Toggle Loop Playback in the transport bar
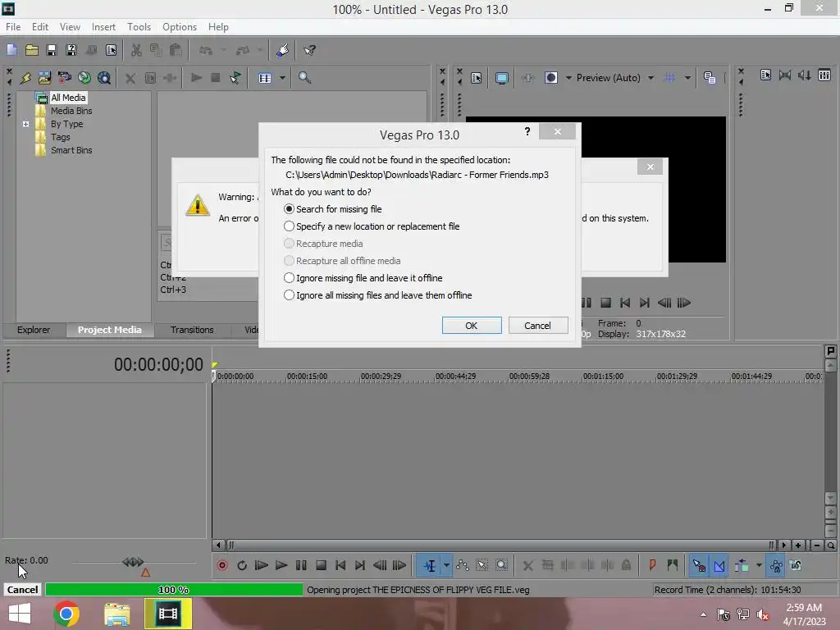 pos(242,565)
